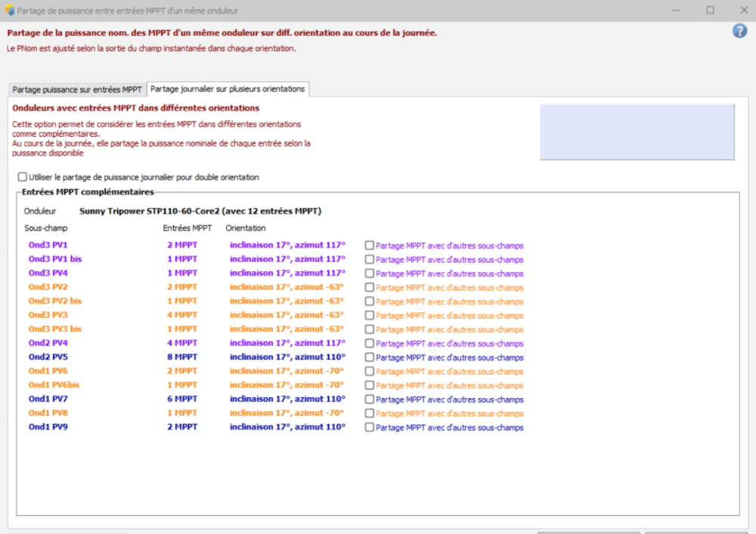The height and width of the screenshot is (534, 756).
Task: Click the Ond1 PV8 sub-array name
Action: click(x=48, y=413)
